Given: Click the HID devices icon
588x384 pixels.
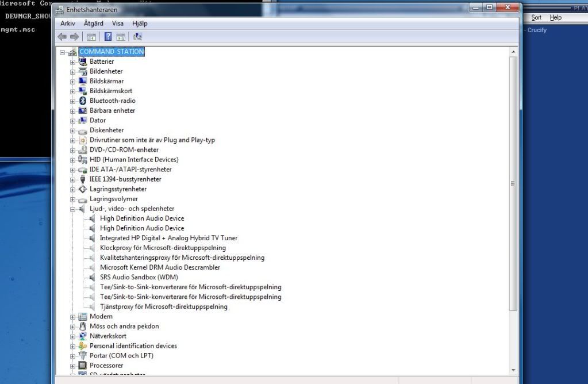Looking at the screenshot, I should pyautogui.click(x=83, y=160).
